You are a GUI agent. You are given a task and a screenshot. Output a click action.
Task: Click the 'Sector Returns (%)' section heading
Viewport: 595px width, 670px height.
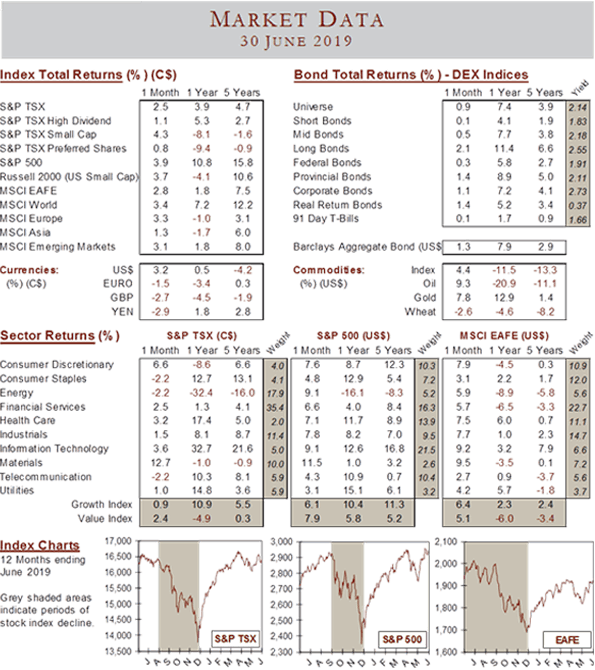[x=60, y=336]
